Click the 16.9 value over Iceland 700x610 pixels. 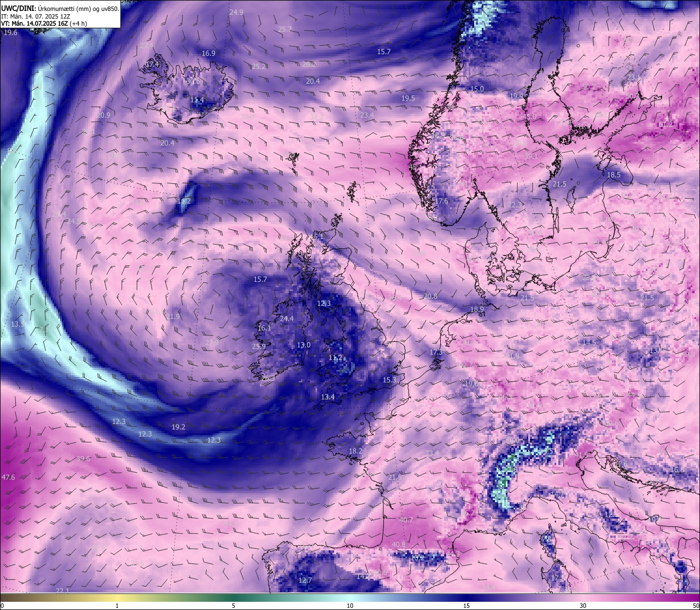pyautogui.click(x=208, y=54)
